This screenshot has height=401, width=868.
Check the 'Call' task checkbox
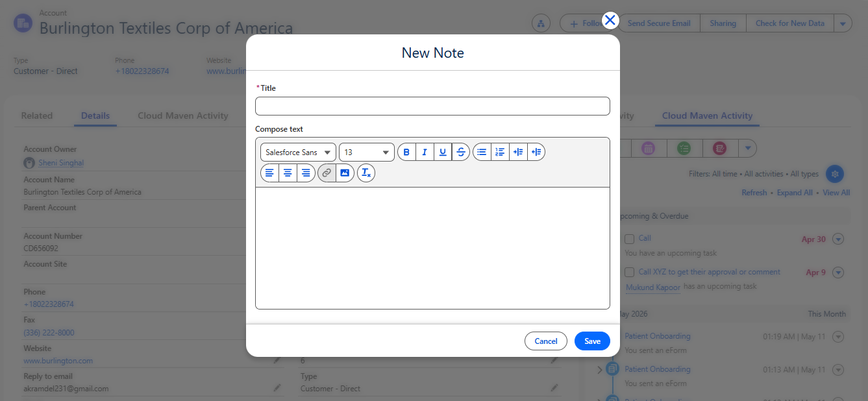coord(629,239)
